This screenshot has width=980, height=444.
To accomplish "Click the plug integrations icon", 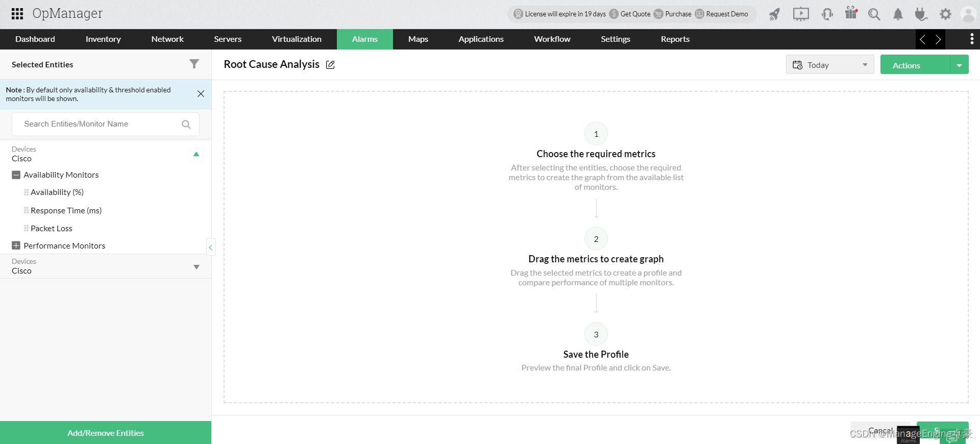I will 921,14.
